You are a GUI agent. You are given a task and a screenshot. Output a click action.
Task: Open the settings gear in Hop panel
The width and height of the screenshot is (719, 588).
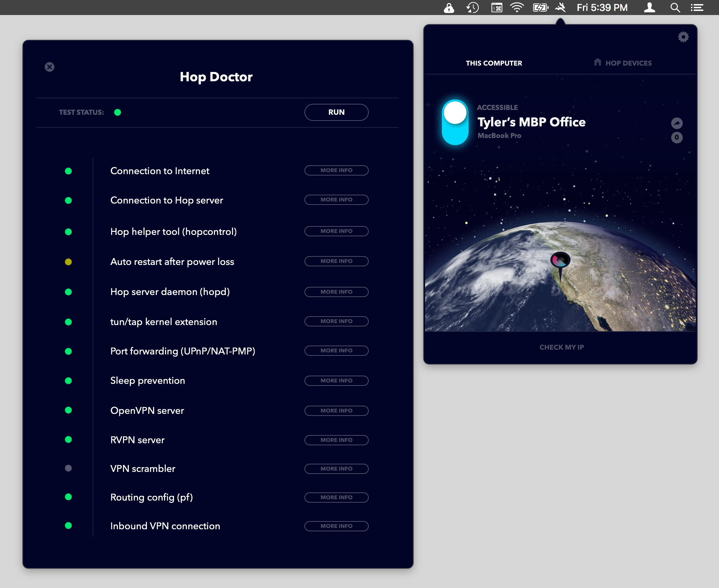pos(683,37)
